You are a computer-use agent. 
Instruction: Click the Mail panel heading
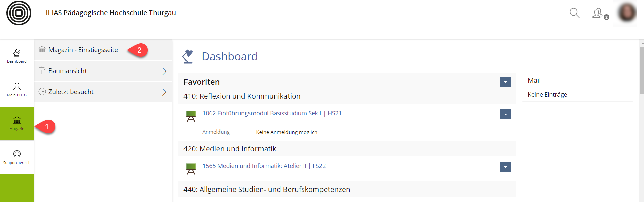click(x=534, y=80)
